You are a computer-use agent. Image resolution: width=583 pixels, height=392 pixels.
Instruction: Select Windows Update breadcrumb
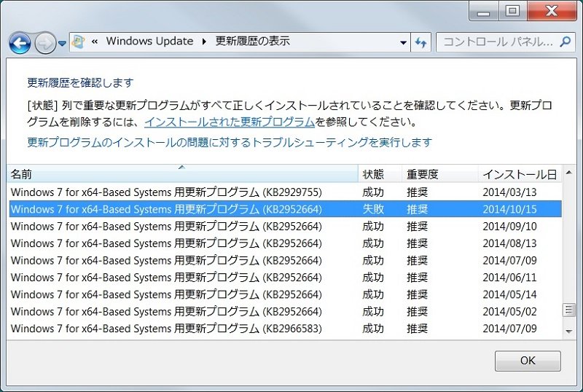pyautogui.click(x=149, y=42)
